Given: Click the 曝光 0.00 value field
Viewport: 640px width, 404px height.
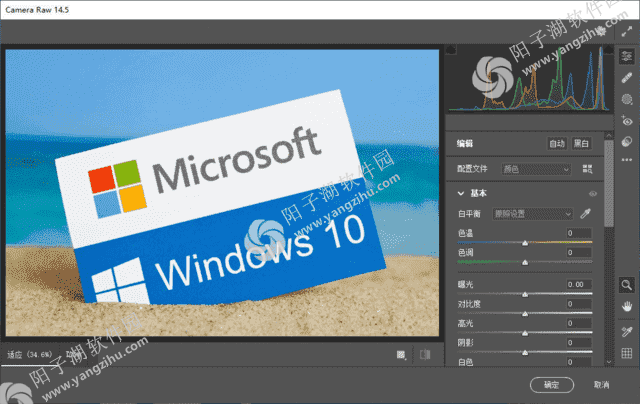Looking at the screenshot, I should tap(579, 284).
